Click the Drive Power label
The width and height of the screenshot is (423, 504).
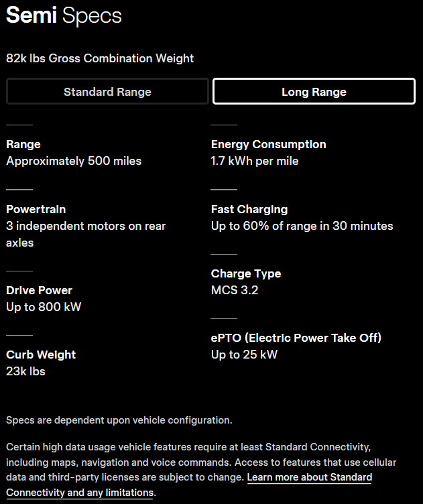tap(39, 290)
